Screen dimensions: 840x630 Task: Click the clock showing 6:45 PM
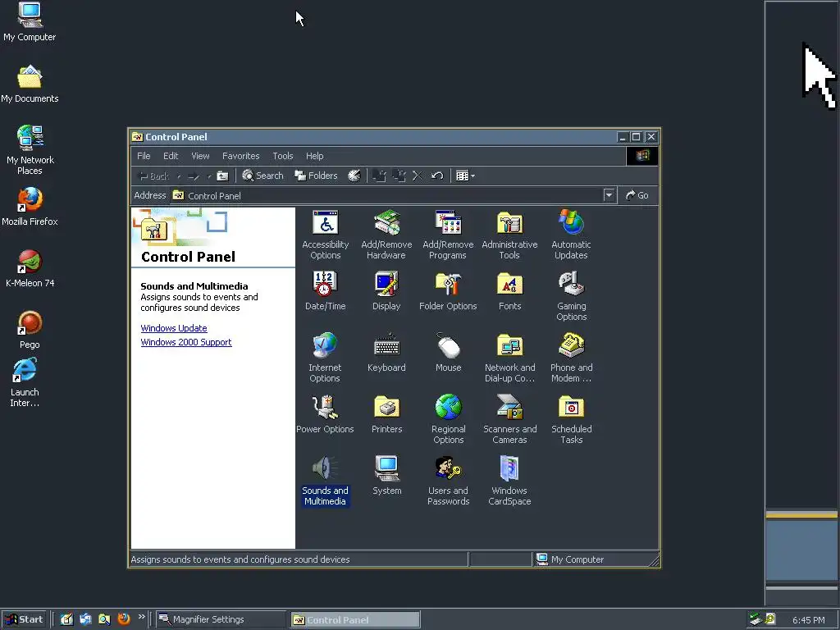tap(808, 620)
